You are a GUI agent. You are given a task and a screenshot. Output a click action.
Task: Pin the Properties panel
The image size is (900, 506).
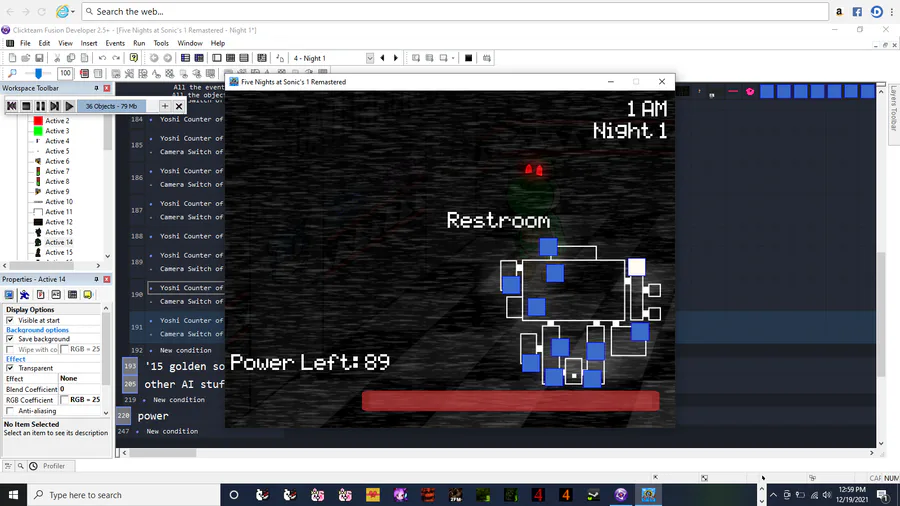(96, 279)
